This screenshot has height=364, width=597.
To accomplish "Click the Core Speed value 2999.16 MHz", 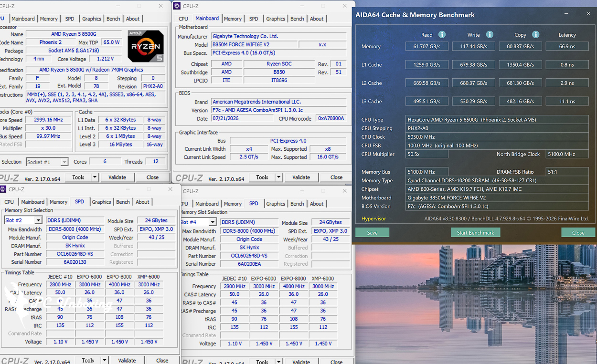I will click(x=48, y=120).
